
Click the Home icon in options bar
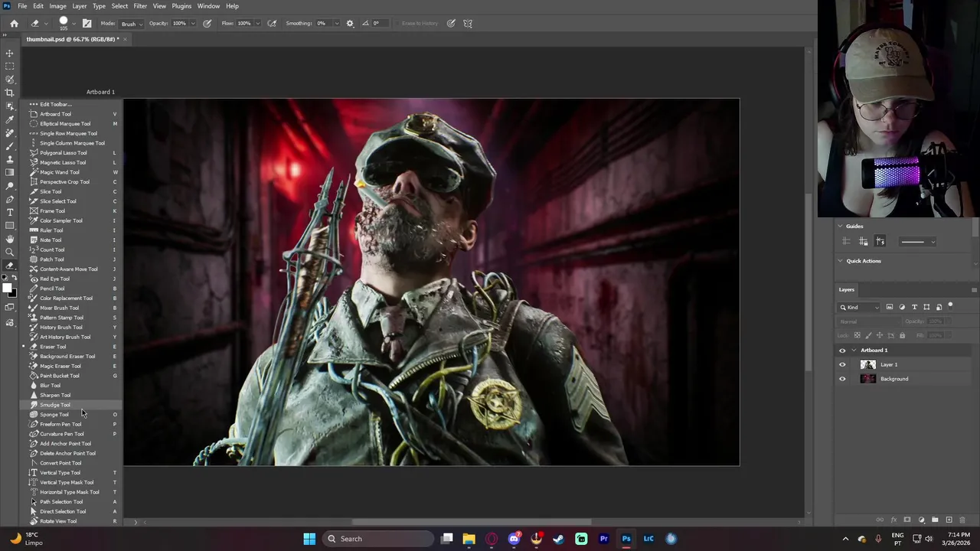tap(14, 24)
